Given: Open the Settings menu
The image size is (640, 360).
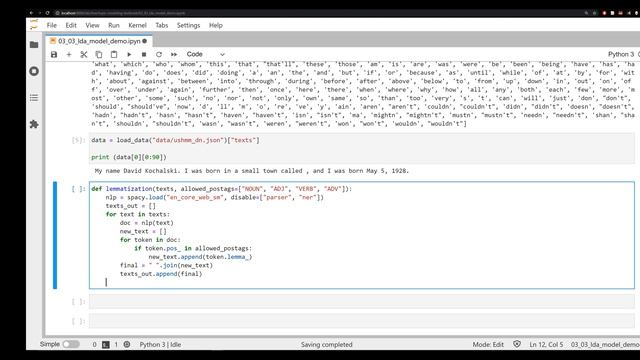Looking at the screenshot, I should [189, 25].
